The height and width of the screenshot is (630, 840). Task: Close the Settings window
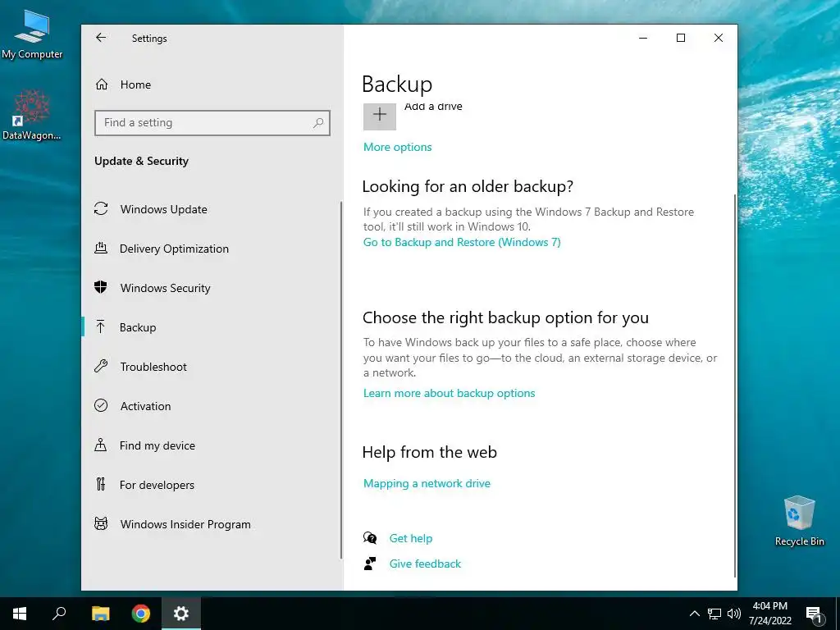(719, 38)
